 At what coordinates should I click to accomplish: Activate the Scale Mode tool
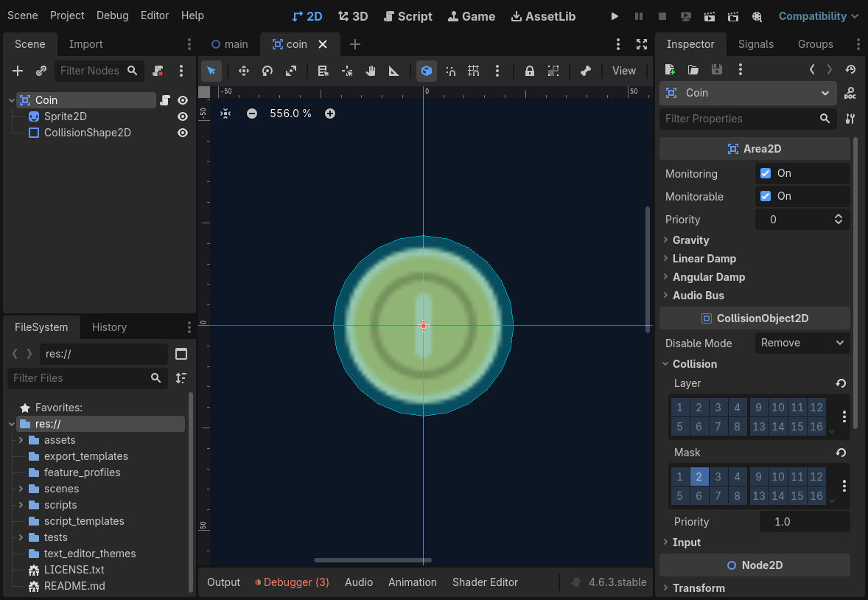(291, 71)
